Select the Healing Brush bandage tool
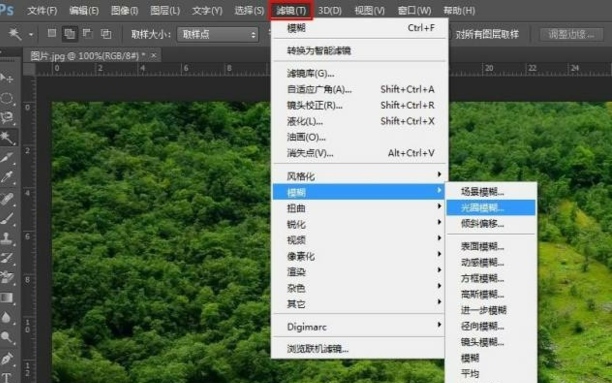The image size is (612, 383). point(7,199)
